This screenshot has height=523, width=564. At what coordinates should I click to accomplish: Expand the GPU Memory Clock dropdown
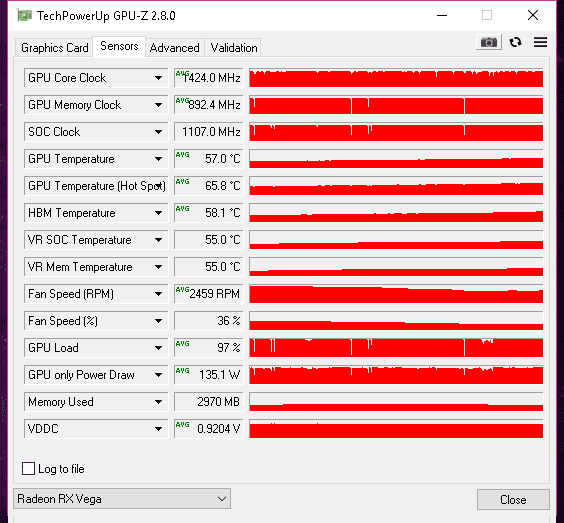point(96,105)
